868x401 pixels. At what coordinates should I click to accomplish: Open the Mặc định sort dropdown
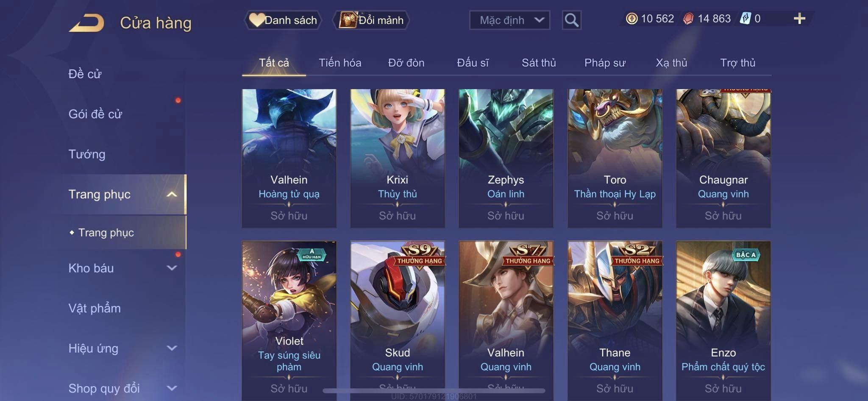click(x=509, y=20)
